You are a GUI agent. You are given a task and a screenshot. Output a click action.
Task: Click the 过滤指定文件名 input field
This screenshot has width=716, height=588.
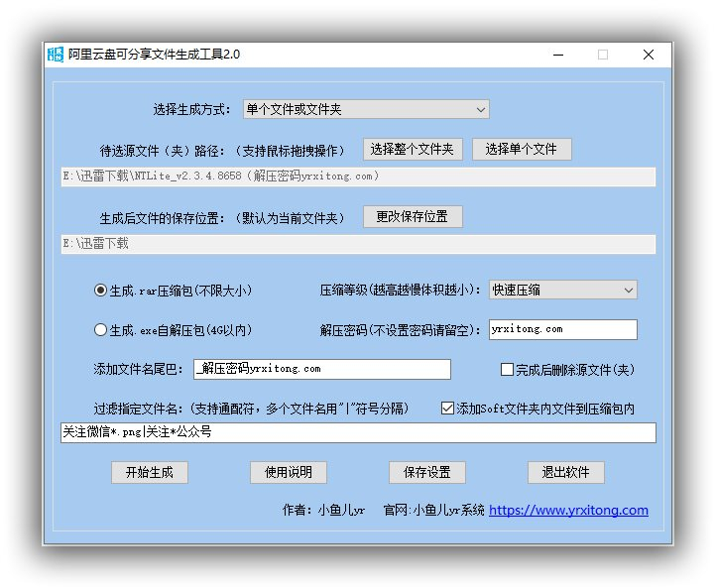[x=358, y=432]
